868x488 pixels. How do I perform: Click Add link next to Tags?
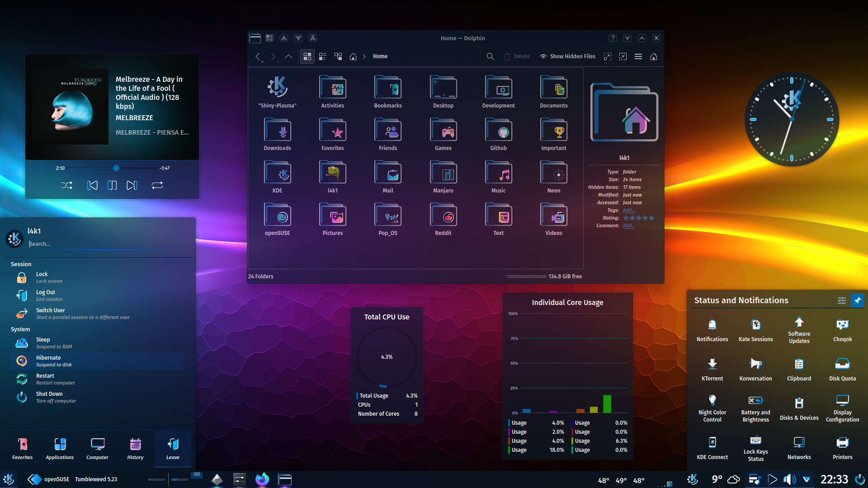[x=628, y=210]
